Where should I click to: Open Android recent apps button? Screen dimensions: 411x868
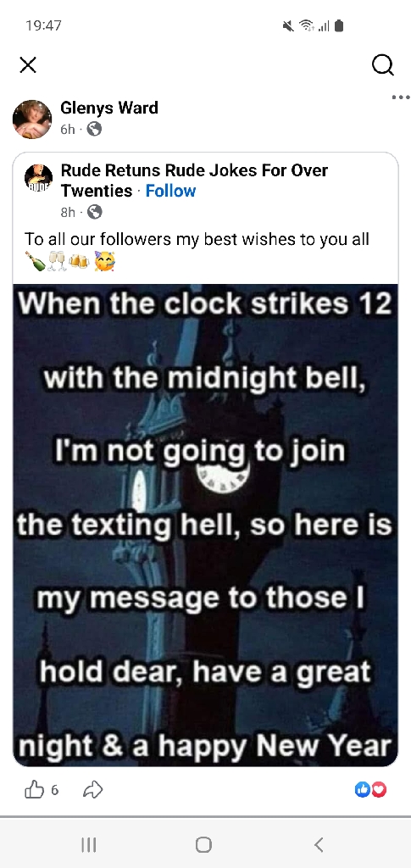[x=88, y=844]
